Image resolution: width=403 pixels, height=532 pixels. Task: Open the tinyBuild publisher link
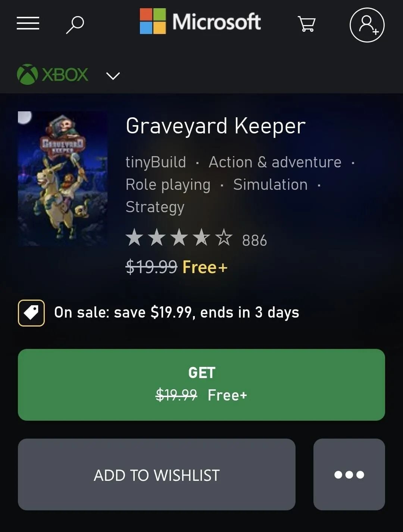click(x=156, y=162)
